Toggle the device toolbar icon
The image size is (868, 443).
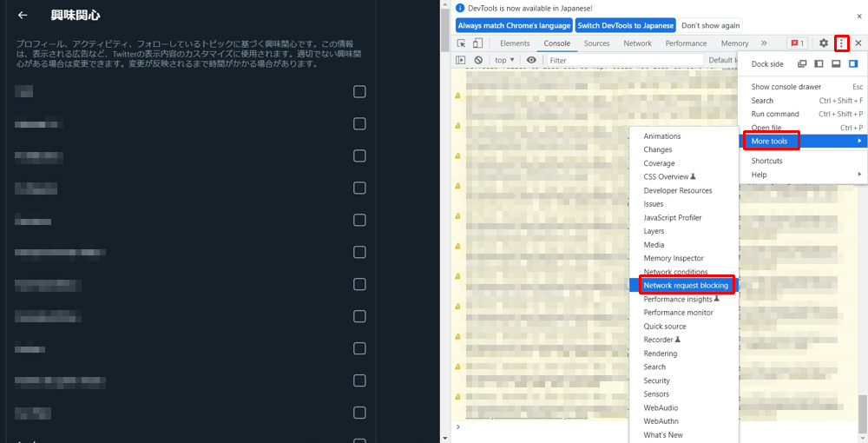[x=477, y=43]
